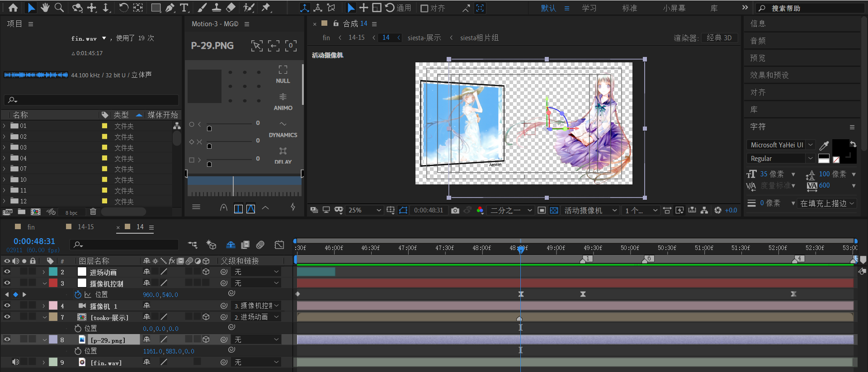Toggle transparency grid in viewer
This screenshot has width=868, height=372.
click(x=554, y=210)
